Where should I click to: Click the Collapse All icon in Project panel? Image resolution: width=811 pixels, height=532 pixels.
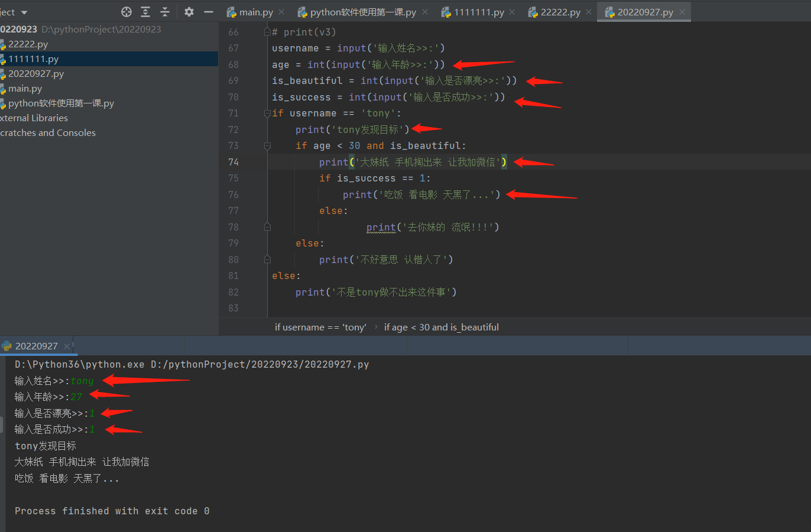(x=165, y=12)
